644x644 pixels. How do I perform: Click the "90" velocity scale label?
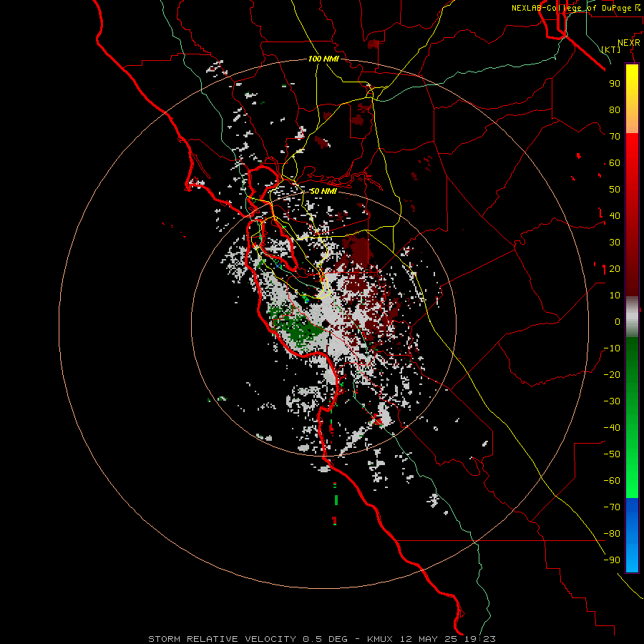[x=615, y=84]
